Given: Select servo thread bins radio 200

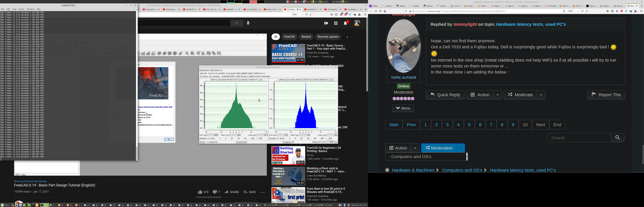Looking at the screenshot, I should 326,139.
